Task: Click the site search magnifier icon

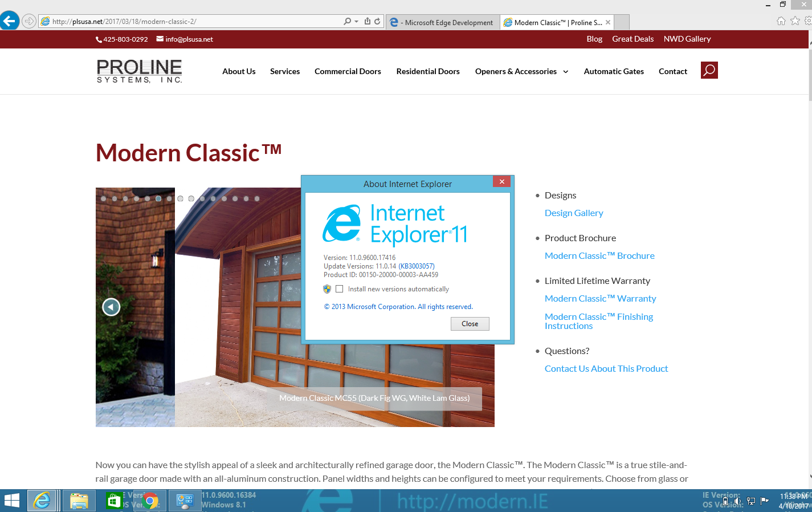Action: click(709, 70)
